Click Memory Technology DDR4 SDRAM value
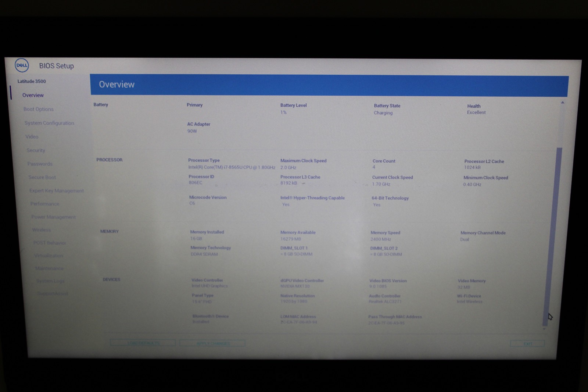The height and width of the screenshot is (392, 588). point(204,254)
